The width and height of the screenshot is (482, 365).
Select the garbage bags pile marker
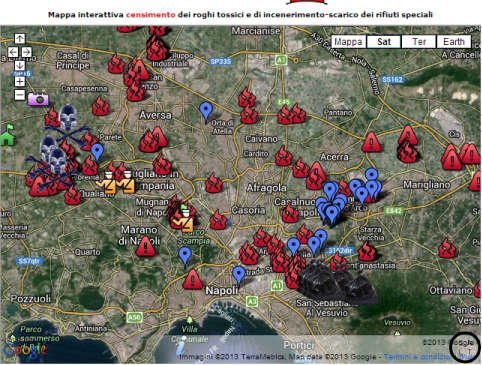point(337,282)
